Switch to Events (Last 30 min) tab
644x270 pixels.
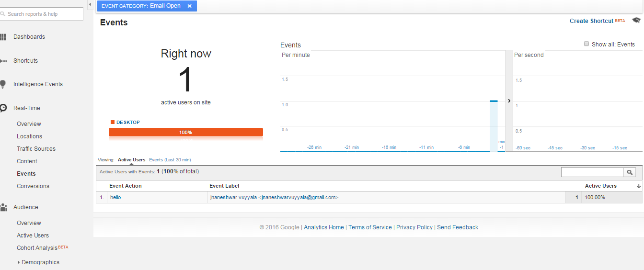170,160
